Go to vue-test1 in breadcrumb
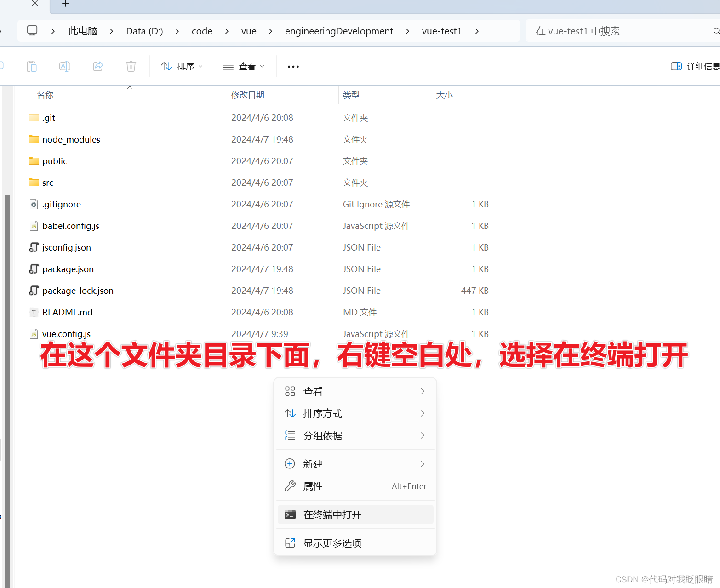Viewport: 720px width, 588px height. [x=441, y=31]
